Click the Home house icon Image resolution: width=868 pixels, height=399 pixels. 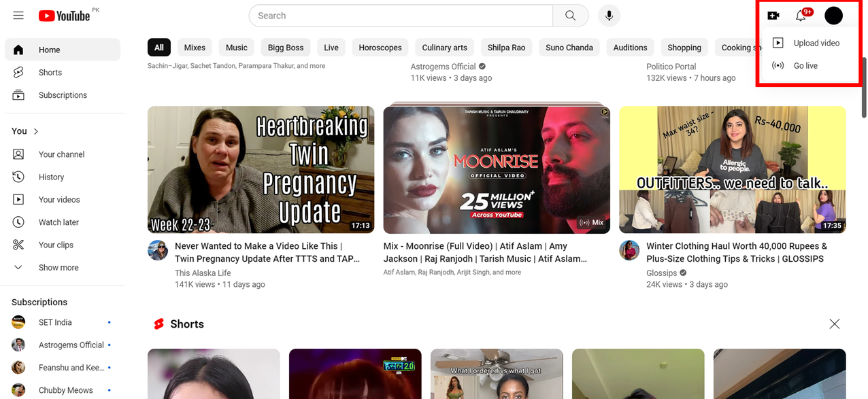coord(18,50)
